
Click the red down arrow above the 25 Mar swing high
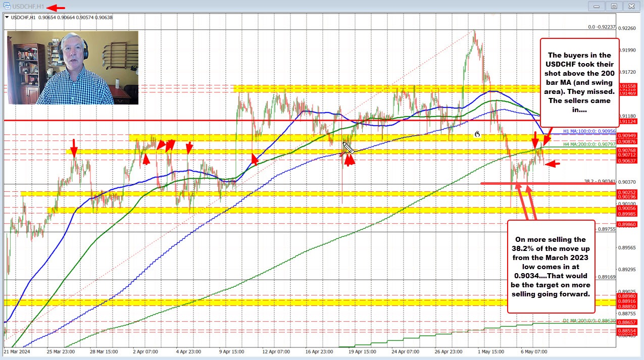pos(74,148)
